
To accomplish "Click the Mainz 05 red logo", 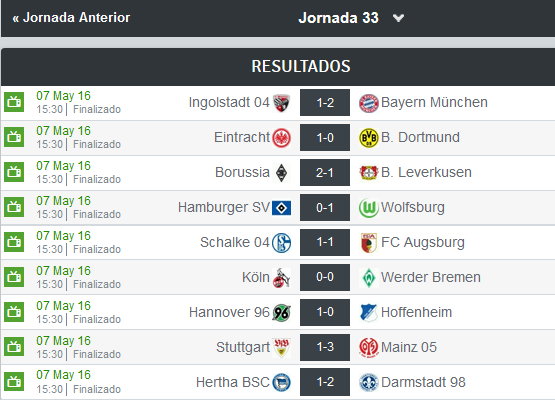I will click(x=368, y=348).
